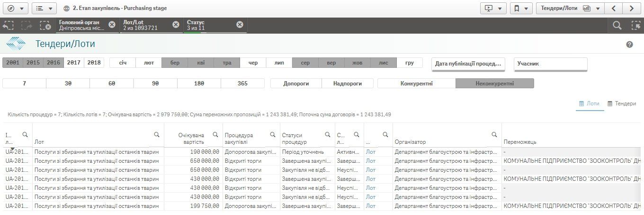Search in Очікувана вартість column
The image size is (644, 215).
[215, 135]
